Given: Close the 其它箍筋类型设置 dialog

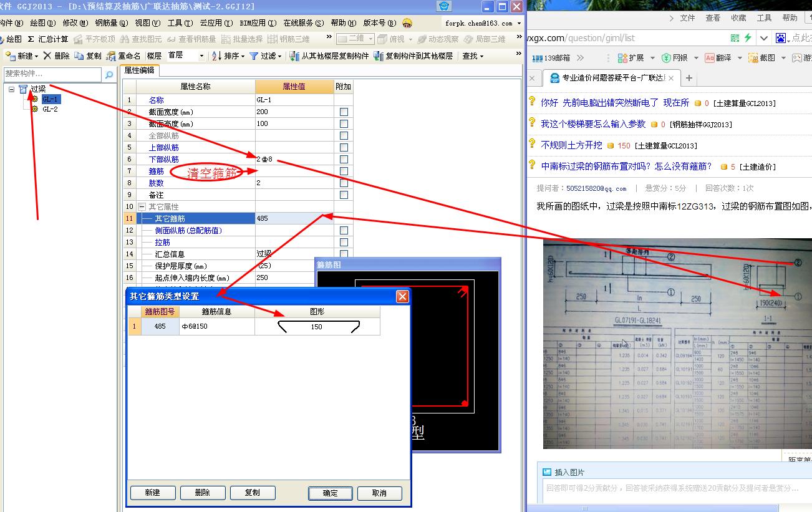Looking at the screenshot, I should 402,296.
